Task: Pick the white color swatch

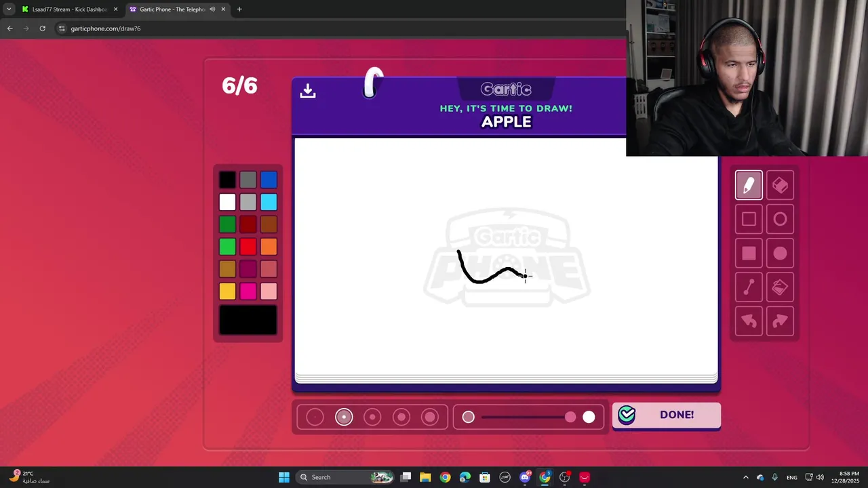Action: click(227, 202)
